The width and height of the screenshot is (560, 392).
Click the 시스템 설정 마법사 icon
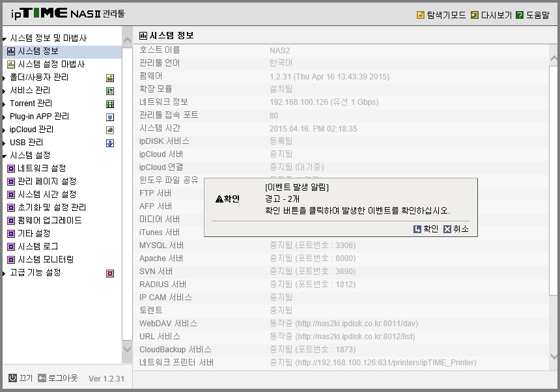point(11,64)
